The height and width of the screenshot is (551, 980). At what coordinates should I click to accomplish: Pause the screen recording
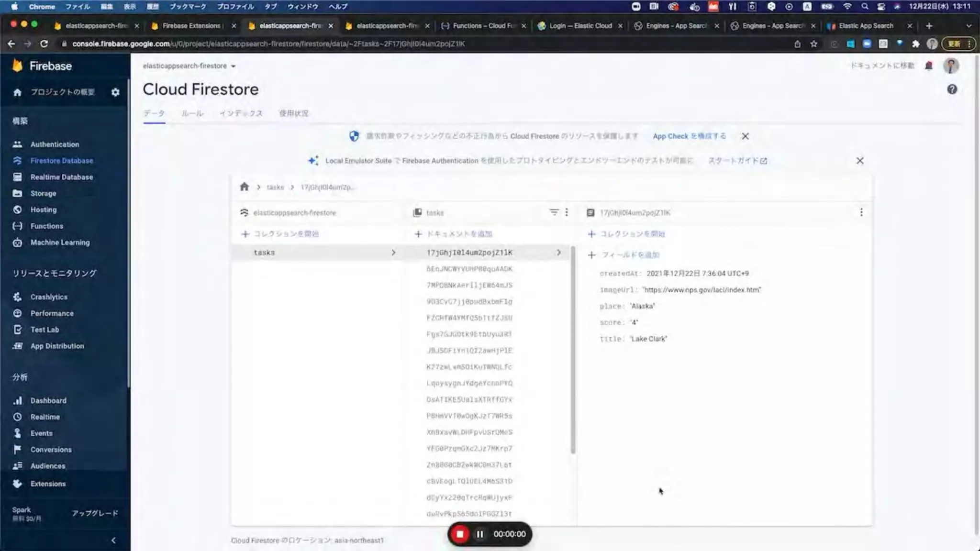[479, 534]
